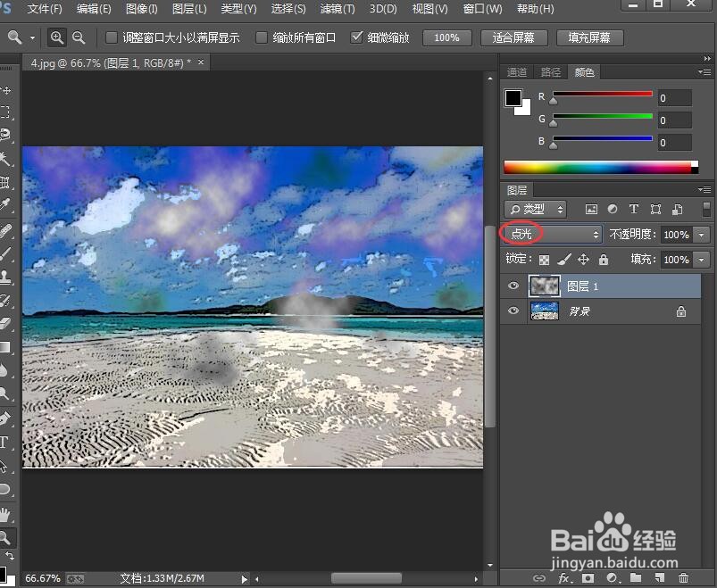Open 滤镜(T) menu

click(x=338, y=9)
